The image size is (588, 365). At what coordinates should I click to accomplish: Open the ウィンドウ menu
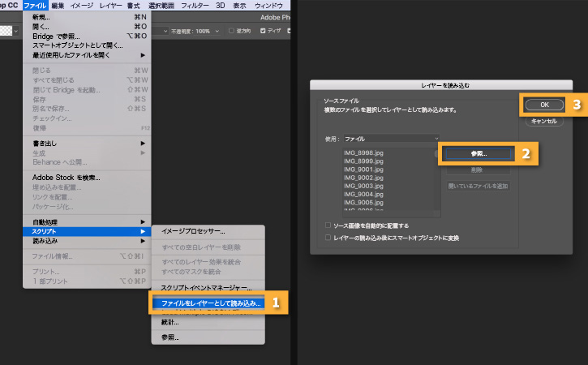pyautogui.click(x=268, y=5)
